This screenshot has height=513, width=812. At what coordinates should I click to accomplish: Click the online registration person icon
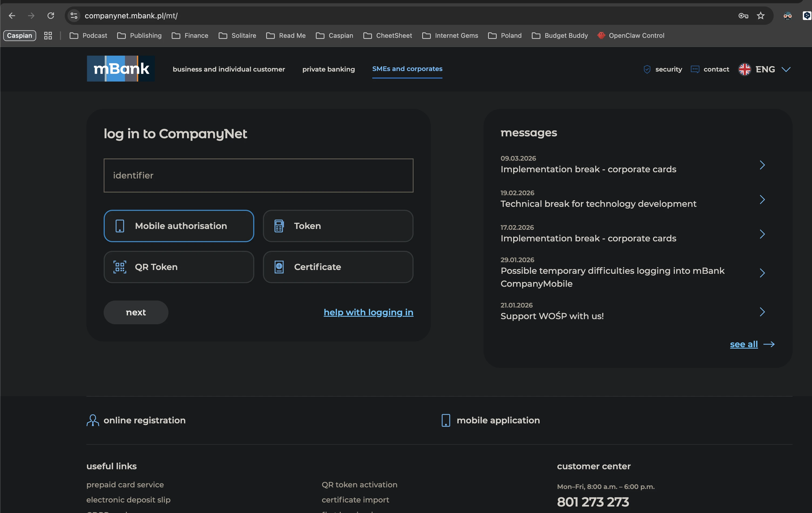pyautogui.click(x=93, y=420)
